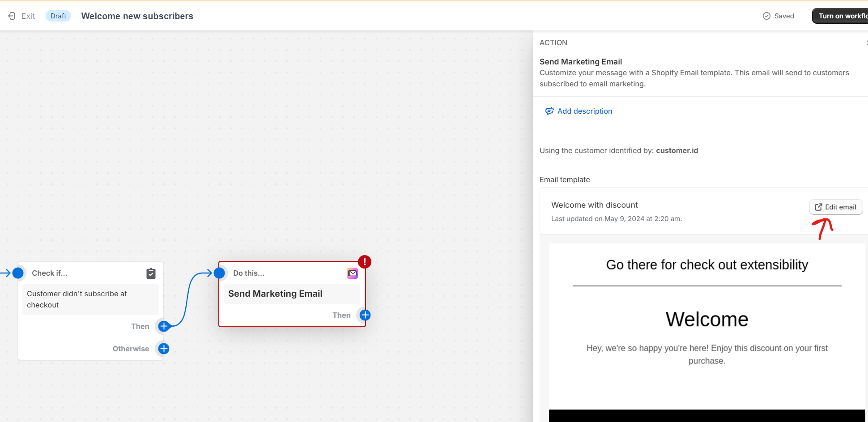
Task: Click the Draft status badge
Action: [58, 16]
